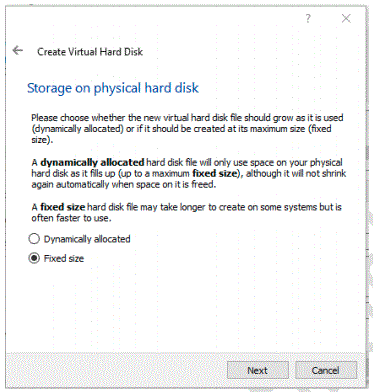Close the Create Virtual Hard Disk dialog

point(346,18)
